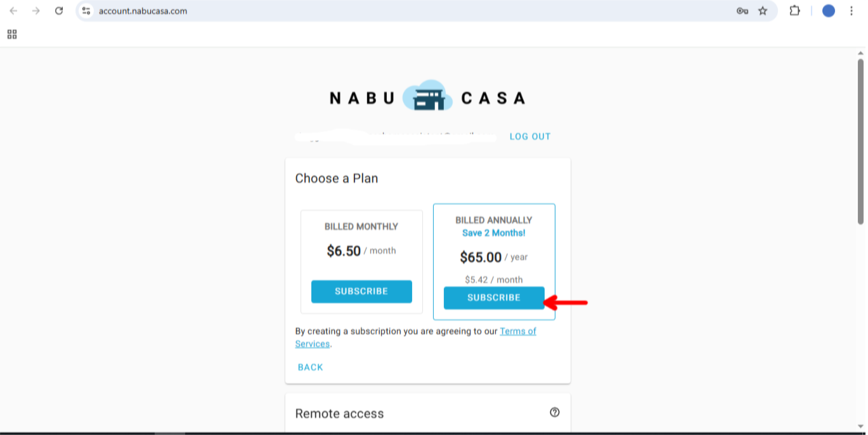Open the Terms of Services link

(x=517, y=332)
